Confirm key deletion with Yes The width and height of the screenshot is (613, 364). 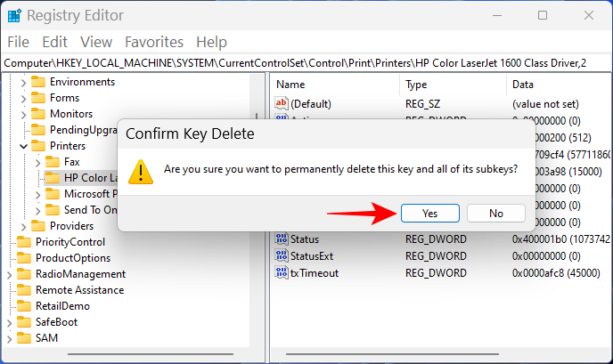(429, 214)
